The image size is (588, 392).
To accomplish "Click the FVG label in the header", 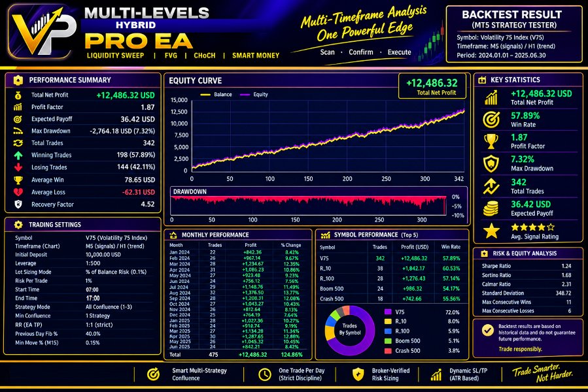I will coord(171,56).
